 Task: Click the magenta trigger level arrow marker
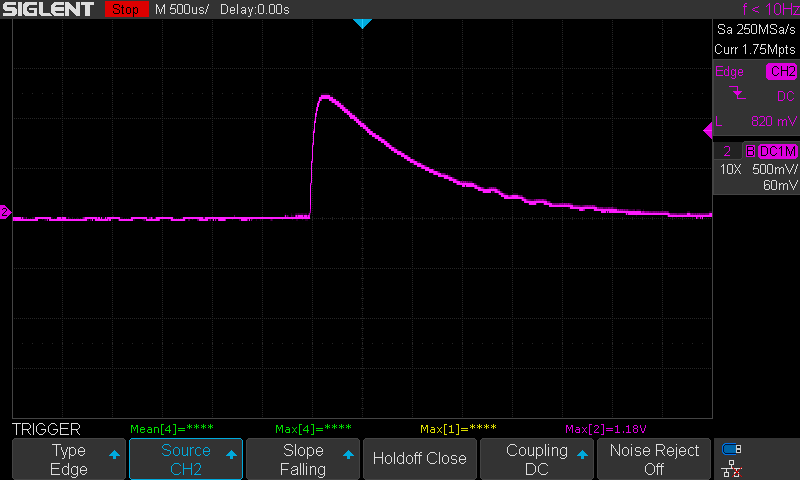pyautogui.click(x=707, y=128)
